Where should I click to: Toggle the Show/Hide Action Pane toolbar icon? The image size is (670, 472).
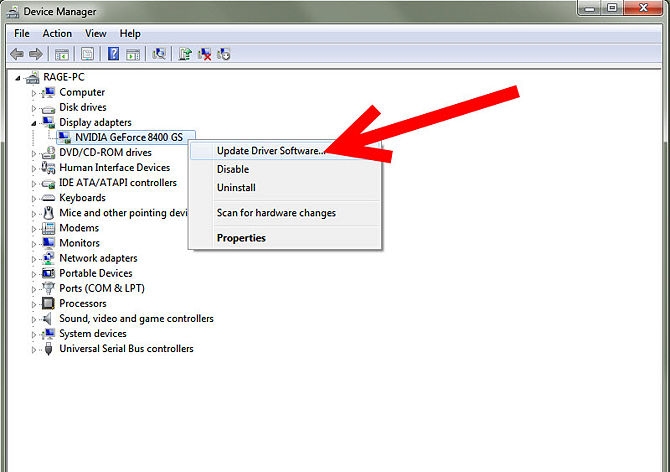tap(133, 54)
